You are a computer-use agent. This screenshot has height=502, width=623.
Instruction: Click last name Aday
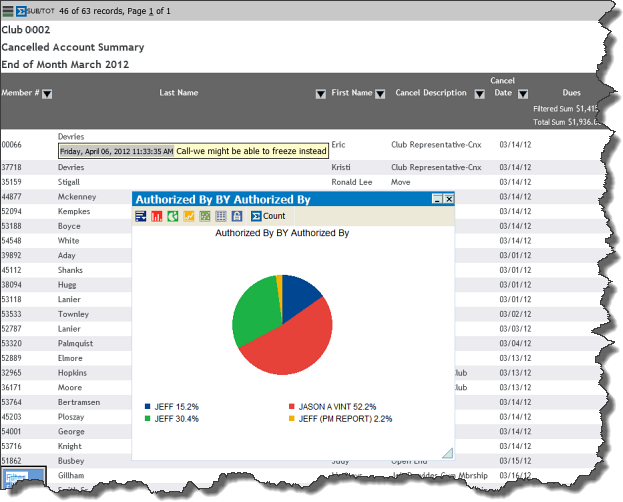tap(66, 256)
